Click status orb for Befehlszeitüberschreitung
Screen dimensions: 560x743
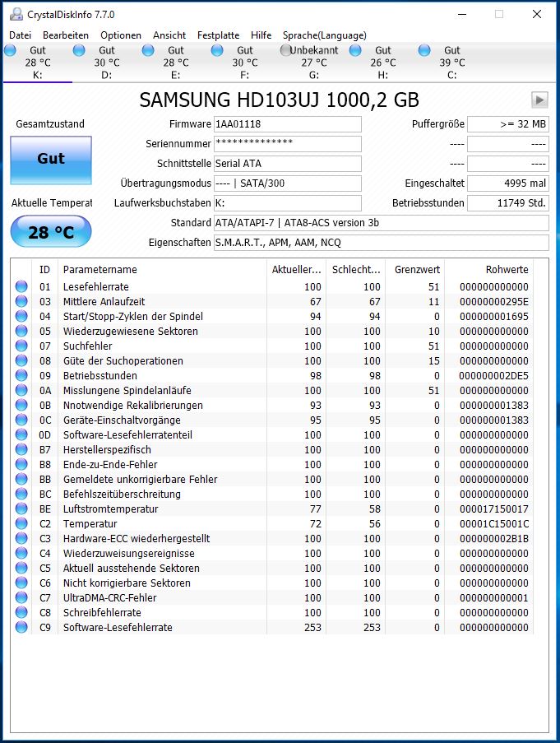[x=21, y=494]
